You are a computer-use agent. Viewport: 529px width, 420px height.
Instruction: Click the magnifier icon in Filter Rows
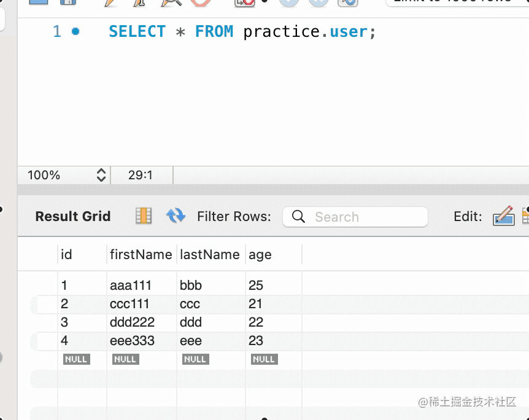point(299,217)
